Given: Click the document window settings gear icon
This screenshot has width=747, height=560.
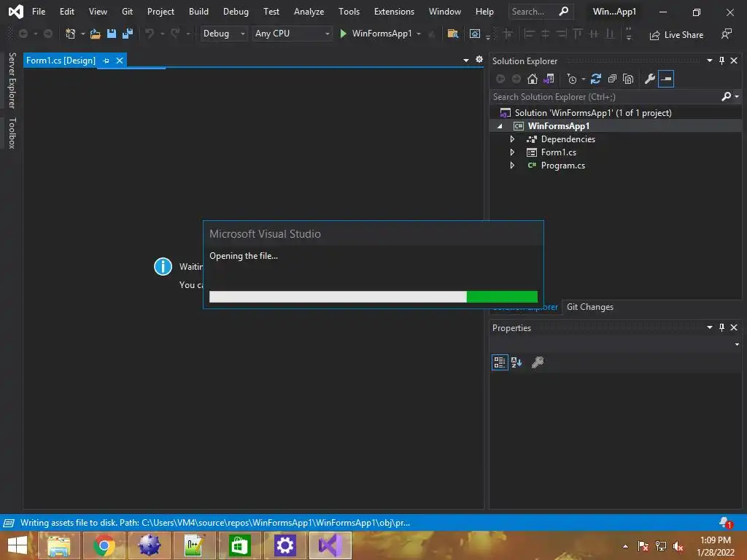Looking at the screenshot, I should click(479, 59).
